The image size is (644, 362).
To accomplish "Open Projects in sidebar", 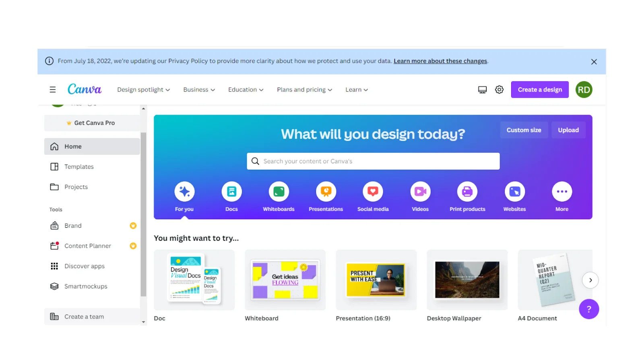I will pos(92,187).
